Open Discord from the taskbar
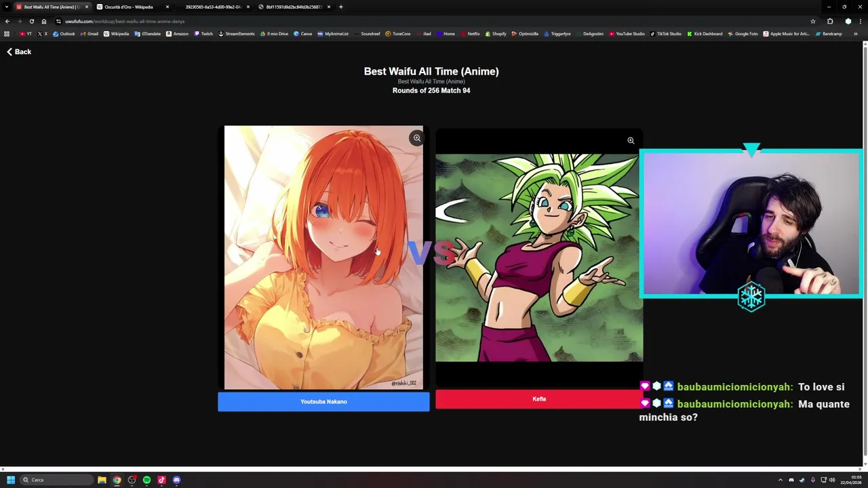 (176, 480)
